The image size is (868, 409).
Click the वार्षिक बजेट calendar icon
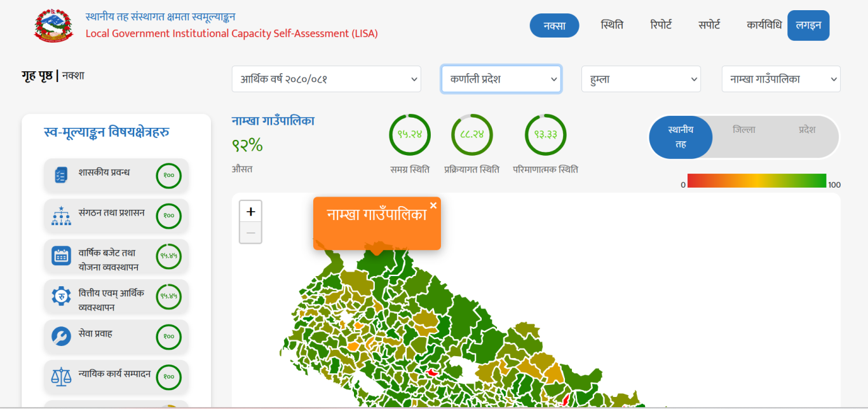pyautogui.click(x=61, y=256)
